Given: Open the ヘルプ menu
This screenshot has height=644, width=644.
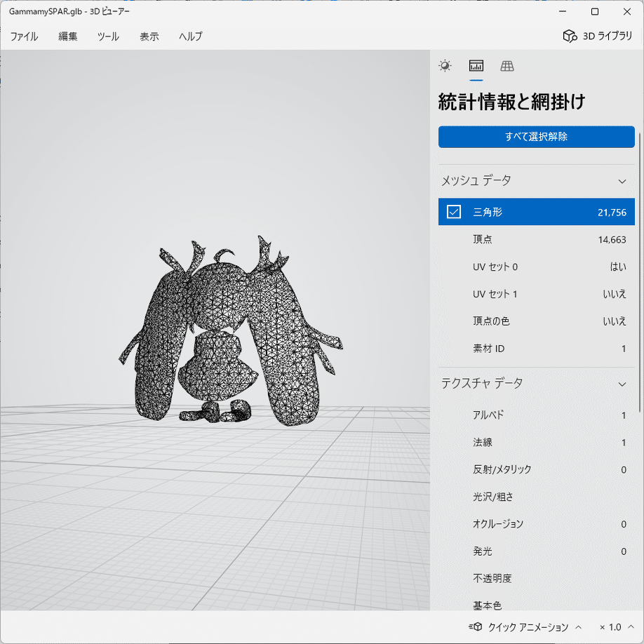Looking at the screenshot, I should click(191, 36).
